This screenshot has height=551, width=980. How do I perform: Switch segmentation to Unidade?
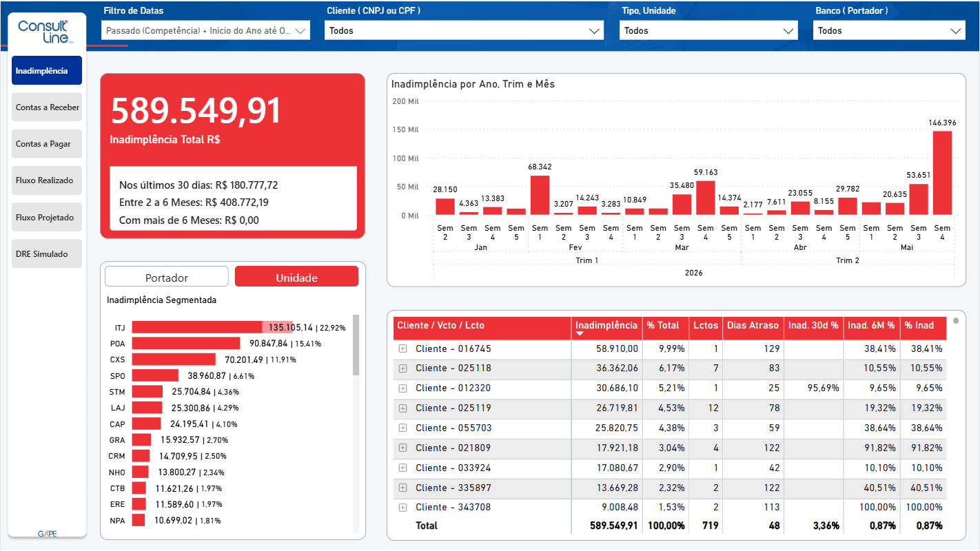(296, 277)
